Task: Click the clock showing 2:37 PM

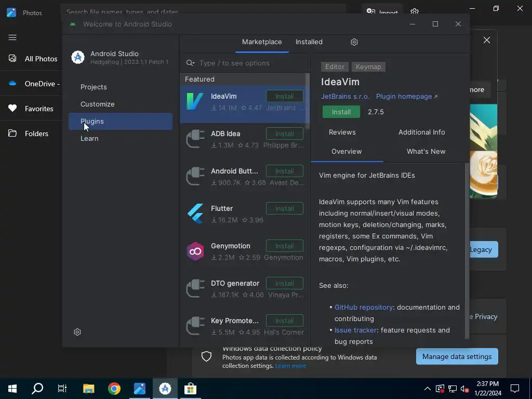Action: [x=487, y=384]
